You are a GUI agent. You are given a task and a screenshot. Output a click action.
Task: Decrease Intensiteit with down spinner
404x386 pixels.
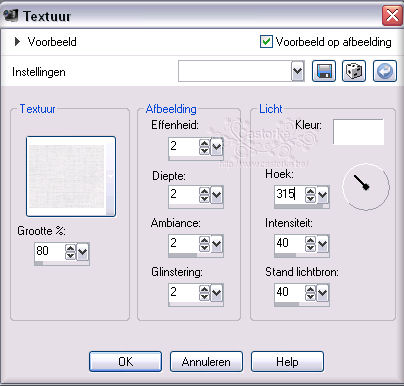point(310,248)
